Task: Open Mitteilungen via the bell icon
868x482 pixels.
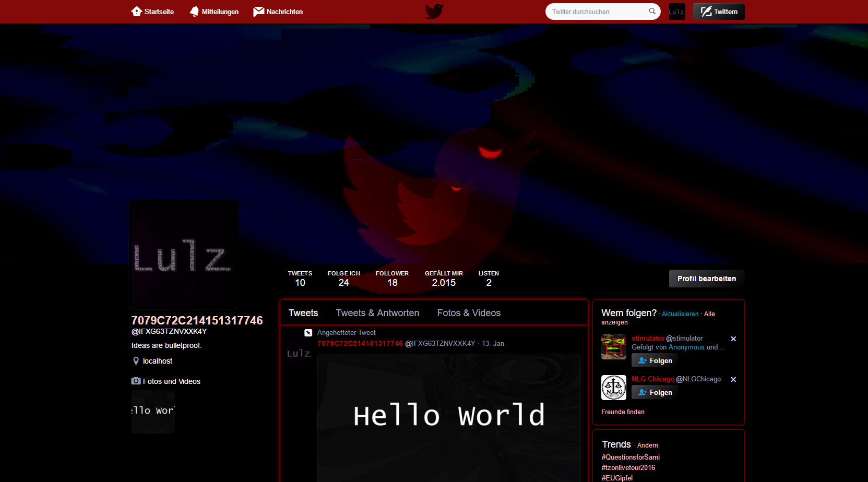Action: (194, 11)
